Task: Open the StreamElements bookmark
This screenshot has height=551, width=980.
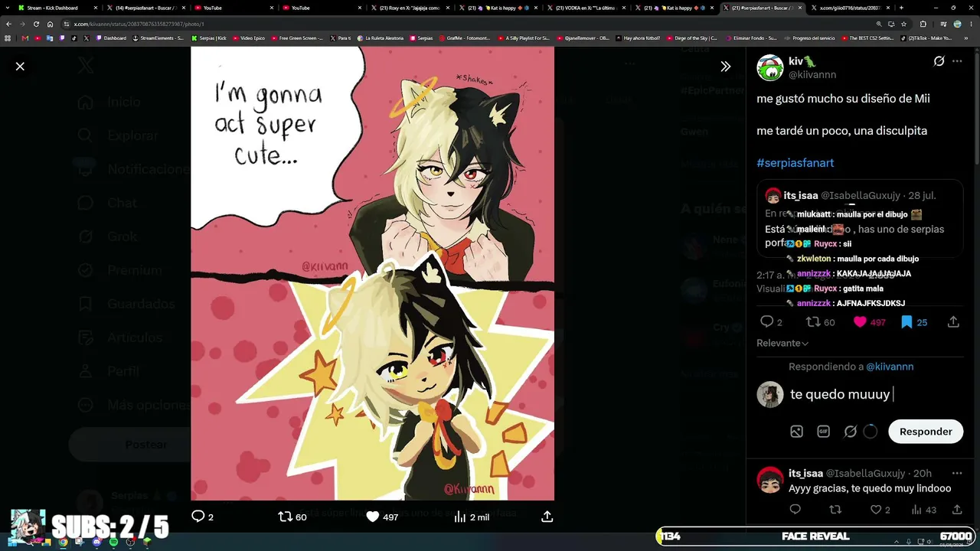Action: pyautogui.click(x=158, y=37)
